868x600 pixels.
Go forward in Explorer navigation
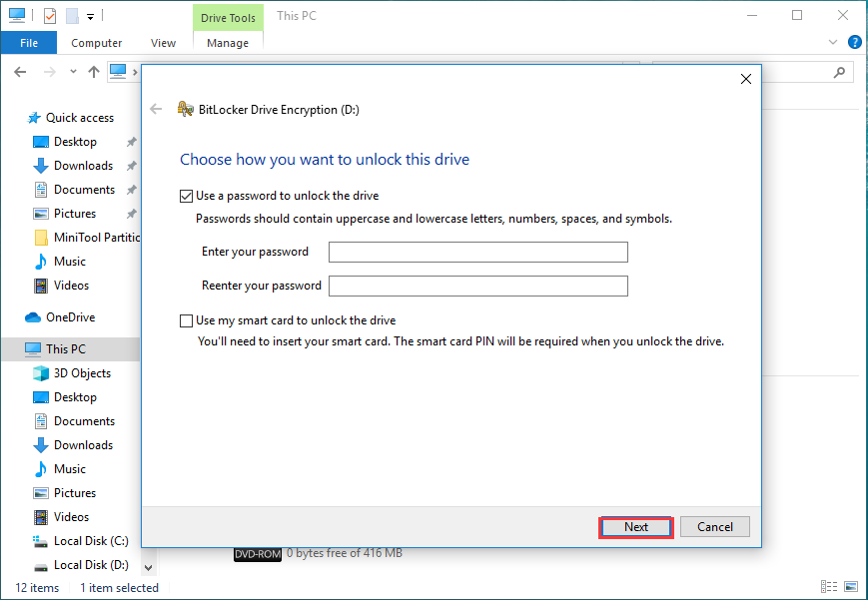tap(50, 72)
